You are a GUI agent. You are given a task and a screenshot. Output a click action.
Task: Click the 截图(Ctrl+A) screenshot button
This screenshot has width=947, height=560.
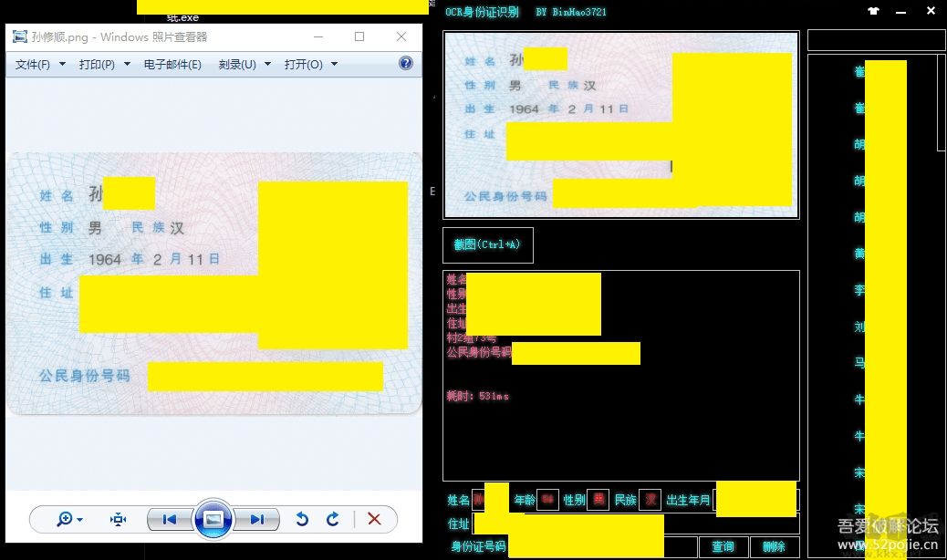(488, 245)
